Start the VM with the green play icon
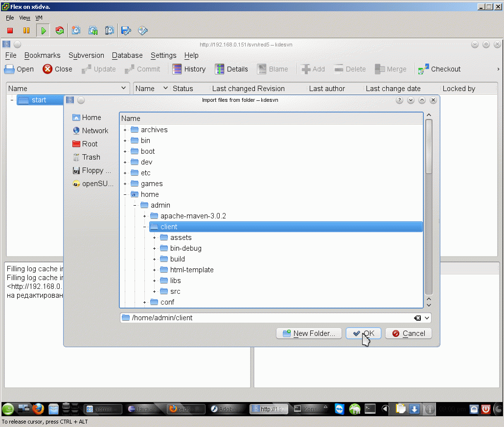This screenshot has width=504, height=427. click(43, 30)
